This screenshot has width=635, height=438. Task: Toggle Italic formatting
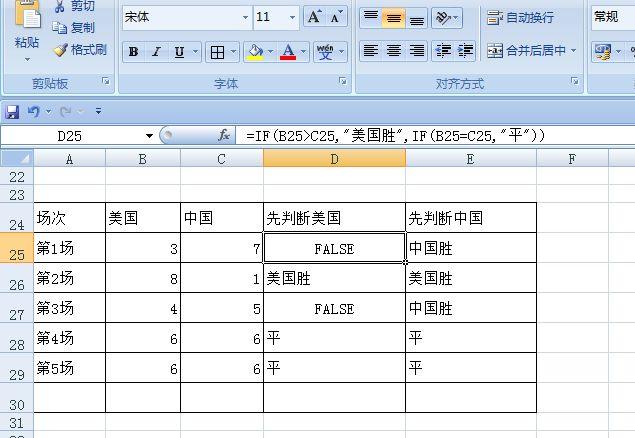click(157, 52)
